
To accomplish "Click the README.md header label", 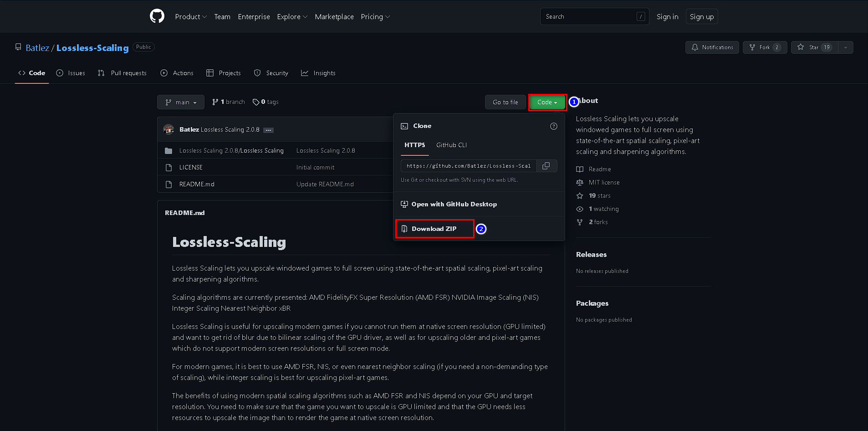I will click(x=185, y=213).
